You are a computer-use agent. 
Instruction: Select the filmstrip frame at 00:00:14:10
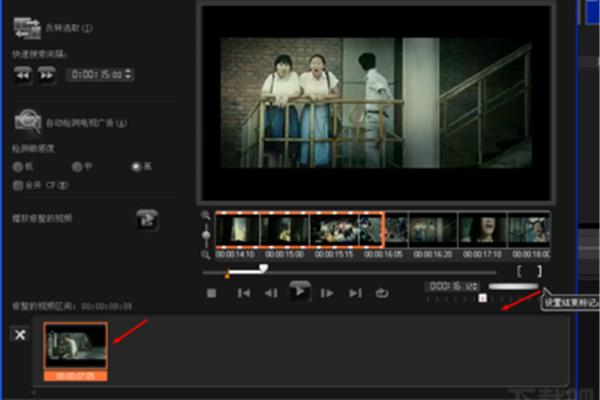(238, 230)
